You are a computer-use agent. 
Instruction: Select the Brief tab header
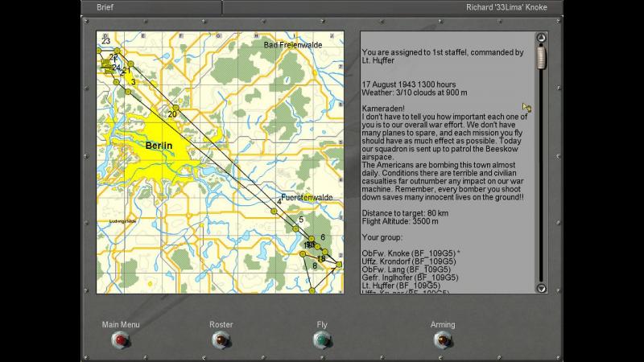point(105,7)
